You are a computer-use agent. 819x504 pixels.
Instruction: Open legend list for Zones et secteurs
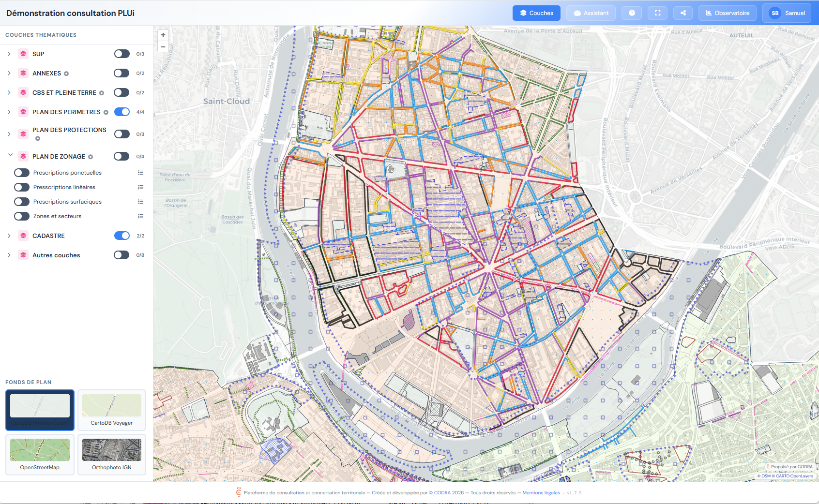(140, 216)
